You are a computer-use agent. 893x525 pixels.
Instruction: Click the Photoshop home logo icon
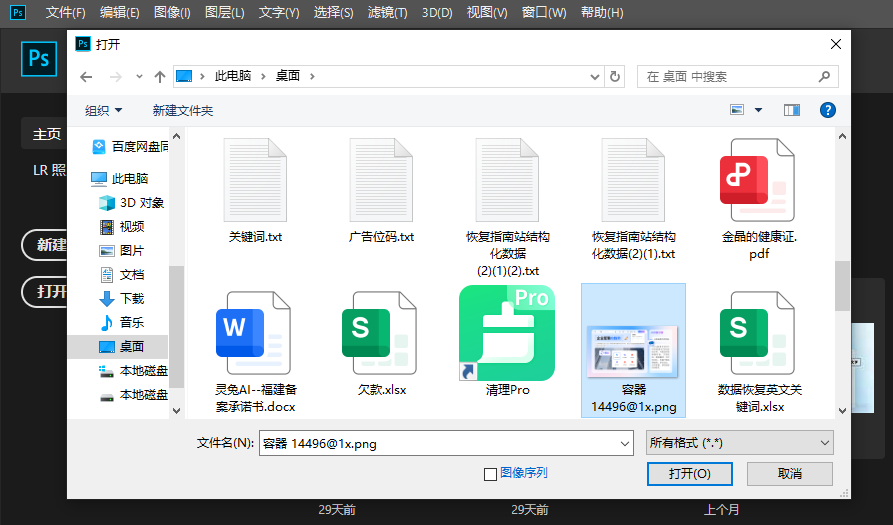(39, 59)
